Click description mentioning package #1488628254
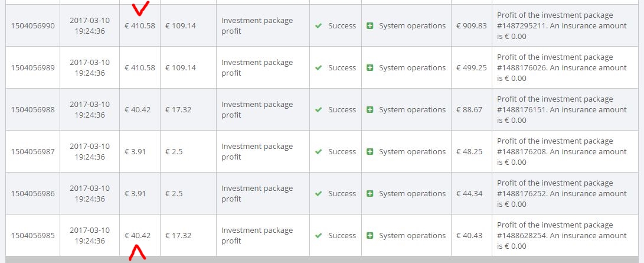The width and height of the screenshot is (644, 263). [561, 236]
